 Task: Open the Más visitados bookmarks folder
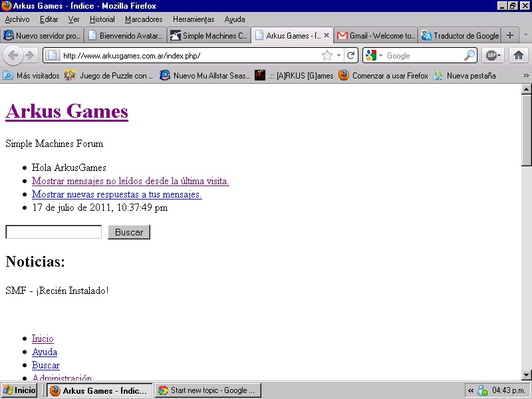(31, 76)
